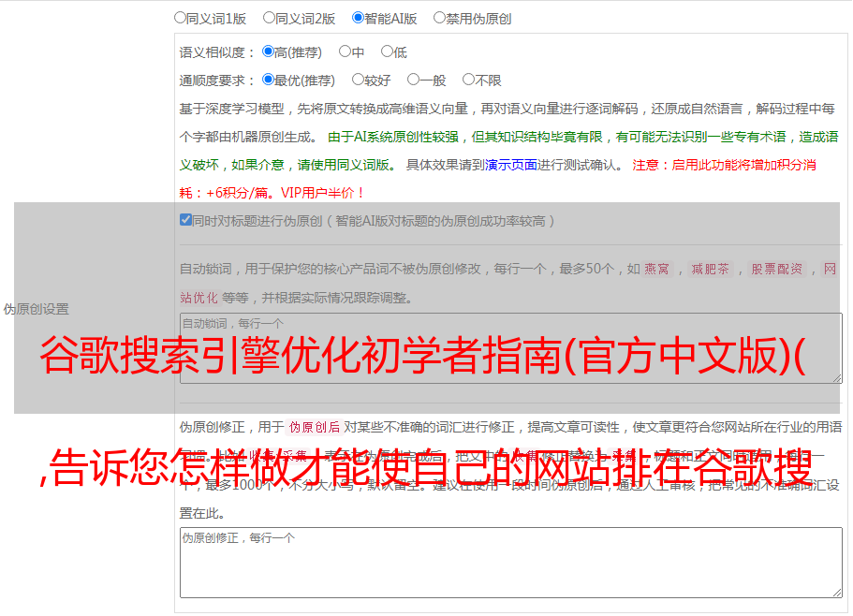
Task: Click the 燕窝 example keyword
Action: [x=656, y=269]
